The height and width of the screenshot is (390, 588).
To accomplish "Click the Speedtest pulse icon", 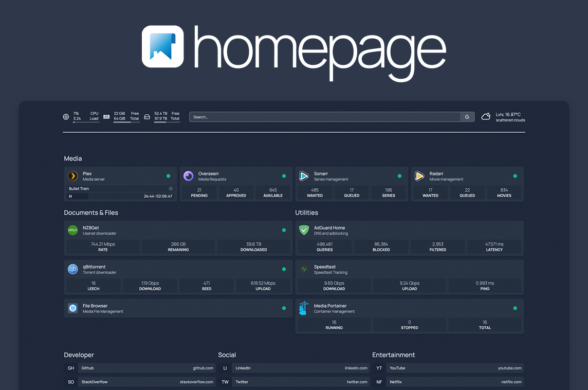I will [x=304, y=269].
